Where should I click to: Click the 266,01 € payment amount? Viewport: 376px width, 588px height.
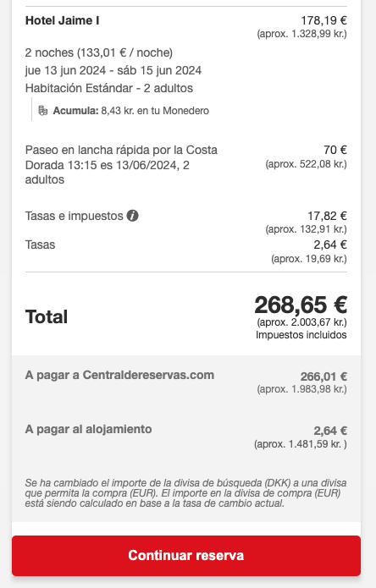pyautogui.click(x=323, y=376)
